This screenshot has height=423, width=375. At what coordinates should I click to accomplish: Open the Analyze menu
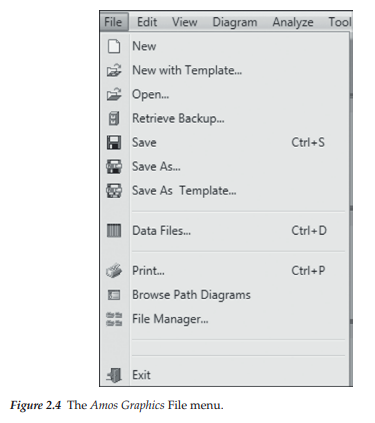293,22
